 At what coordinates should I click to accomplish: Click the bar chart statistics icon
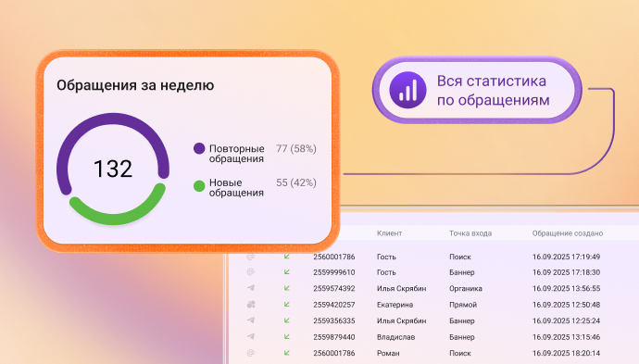[407, 90]
